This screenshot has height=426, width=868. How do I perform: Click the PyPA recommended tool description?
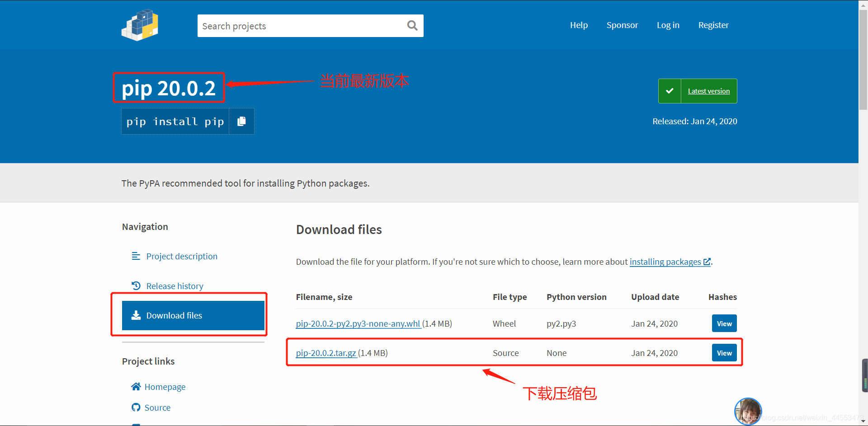click(x=245, y=183)
